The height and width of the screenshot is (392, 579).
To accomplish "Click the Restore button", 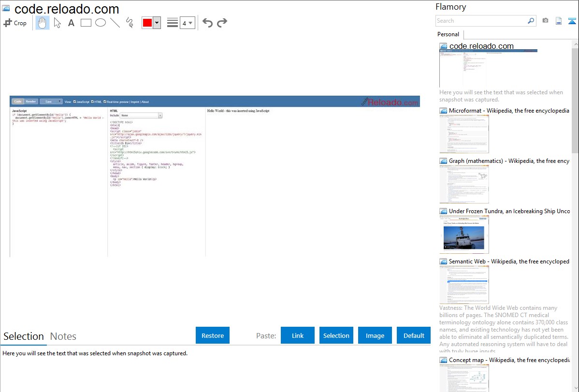I will pyautogui.click(x=213, y=335).
